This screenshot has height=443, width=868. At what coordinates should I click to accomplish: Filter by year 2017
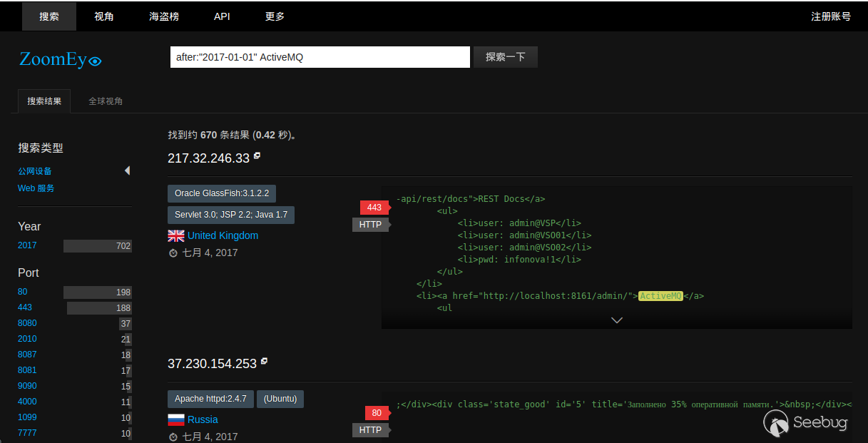pyautogui.click(x=27, y=245)
